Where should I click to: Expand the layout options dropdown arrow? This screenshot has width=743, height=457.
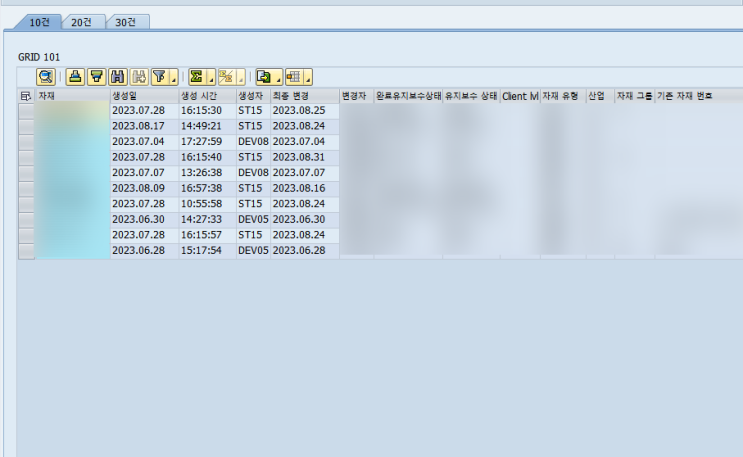[308, 78]
